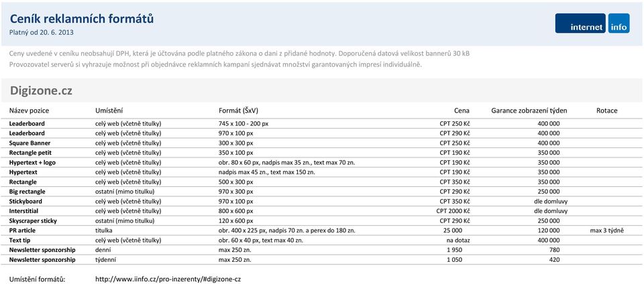644x284 pixels.
Task: Select the heading 'Ceník reklamních formátů'
Action: coord(82,19)
